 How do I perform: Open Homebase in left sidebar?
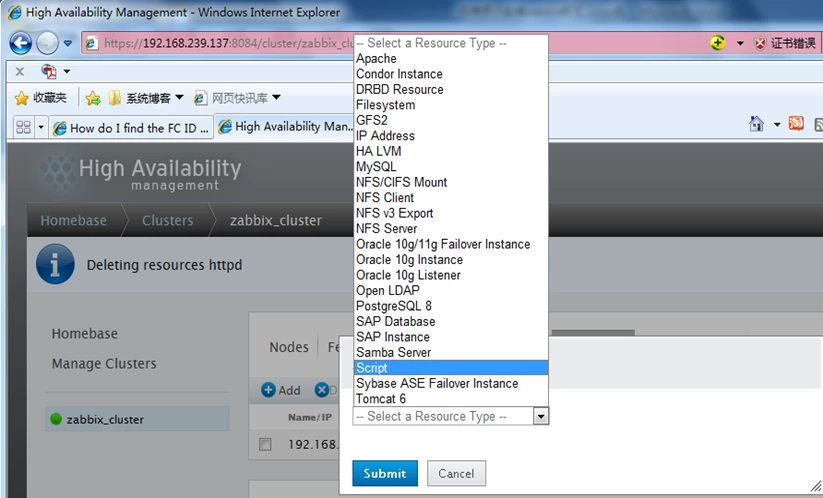click(x=85, y=334)
